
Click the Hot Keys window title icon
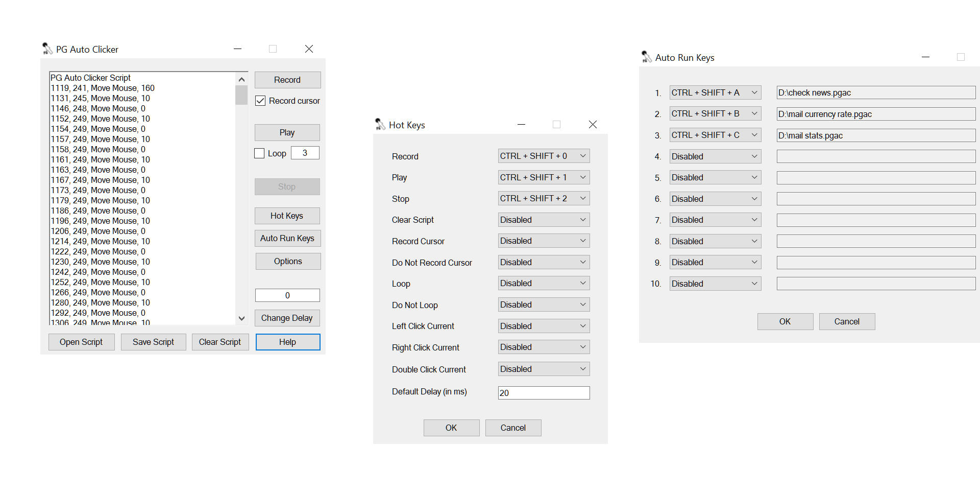coord(380,125)
